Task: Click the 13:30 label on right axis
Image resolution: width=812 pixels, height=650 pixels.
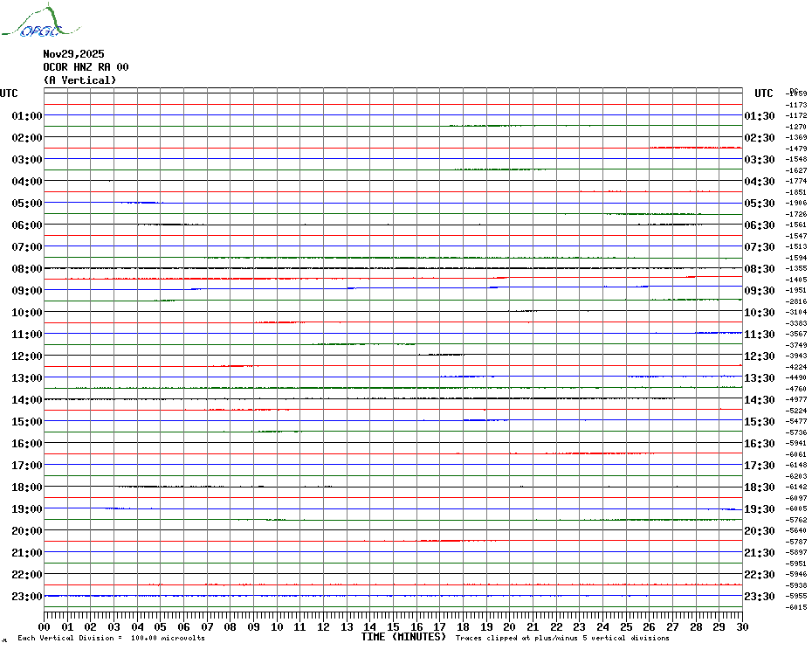Action: coord(759,378)
